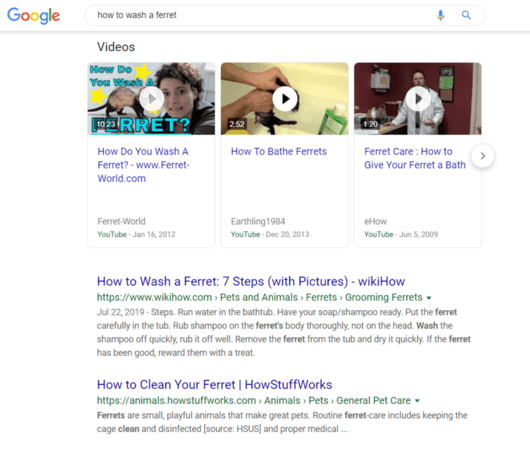Click 'YouTube - Jun 5, 2009' source text
Viewport: 530px width, 450px height.
(401, 234)
